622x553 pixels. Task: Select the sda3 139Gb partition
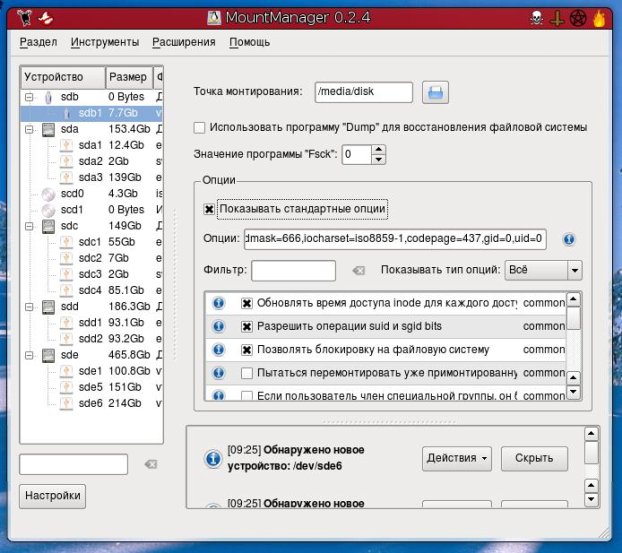(x=92, y=178)
